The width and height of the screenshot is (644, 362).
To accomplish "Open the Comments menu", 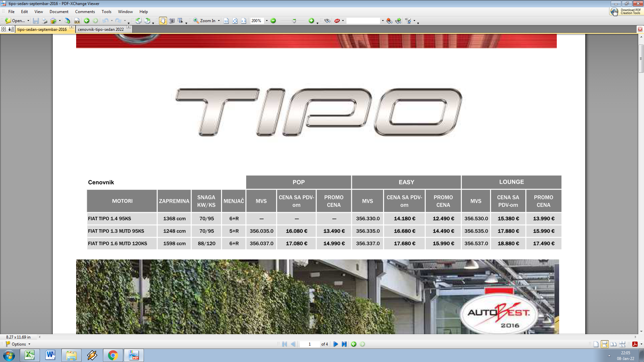I will (85, 12).
